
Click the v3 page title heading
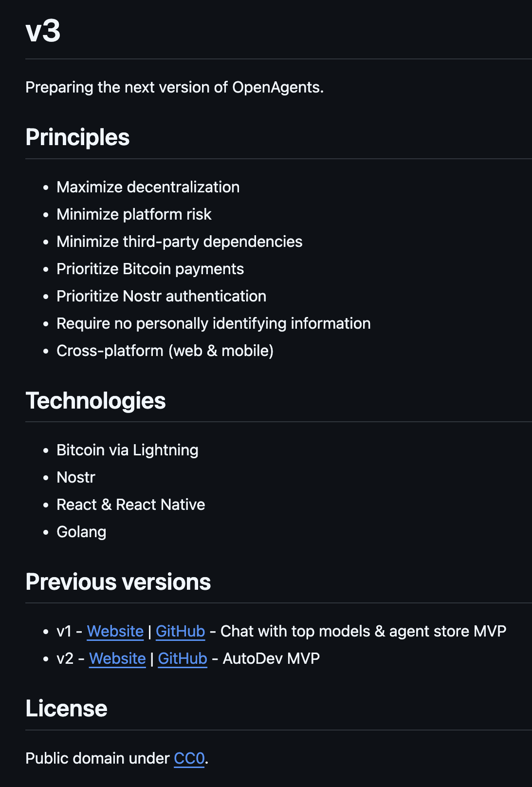pos(43,31)
